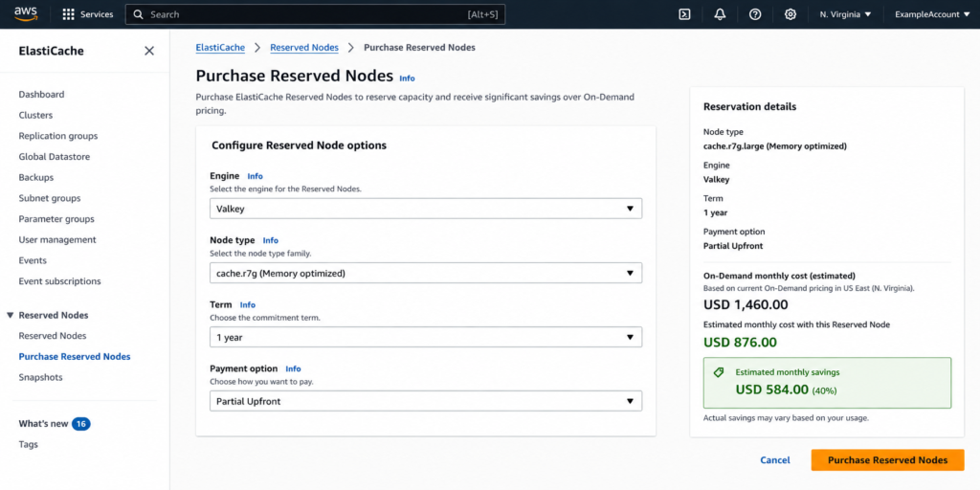Image resolution: width=980 pixels, height=490 pixels.
Task: Click Info link next to Term
Action: (248, 305)
